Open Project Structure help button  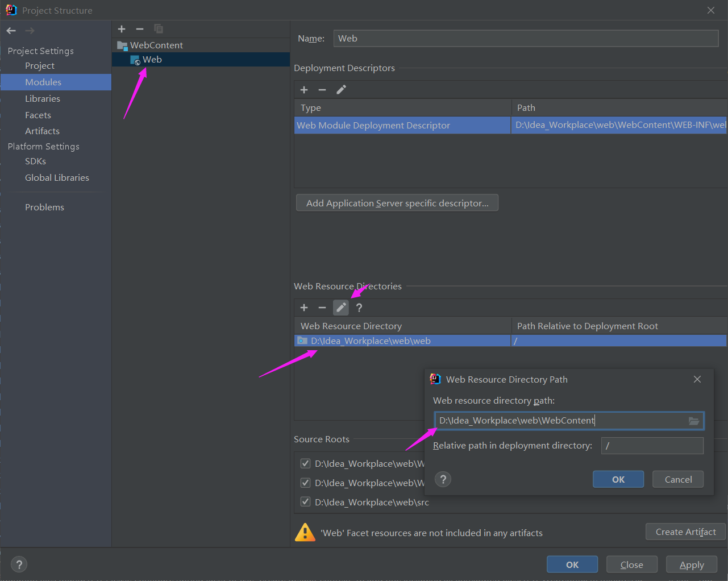pos(19,565)
